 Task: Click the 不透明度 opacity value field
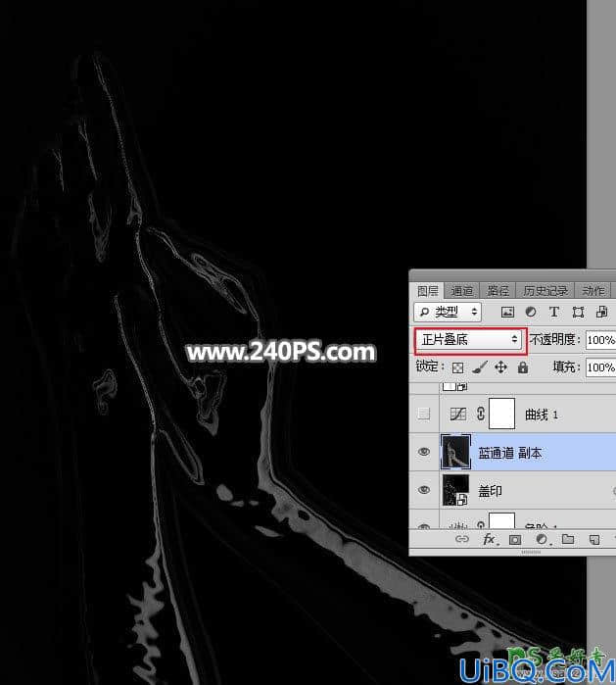tap(600, 340)
